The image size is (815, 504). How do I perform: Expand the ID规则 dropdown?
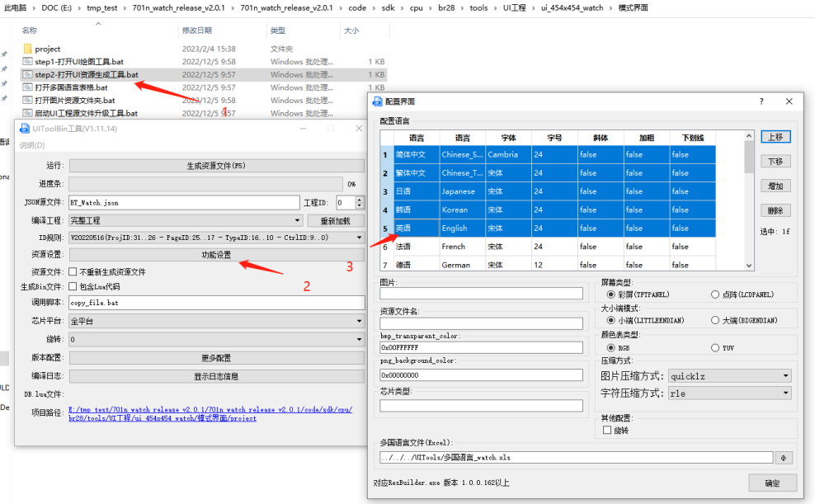tap(217, 238)
